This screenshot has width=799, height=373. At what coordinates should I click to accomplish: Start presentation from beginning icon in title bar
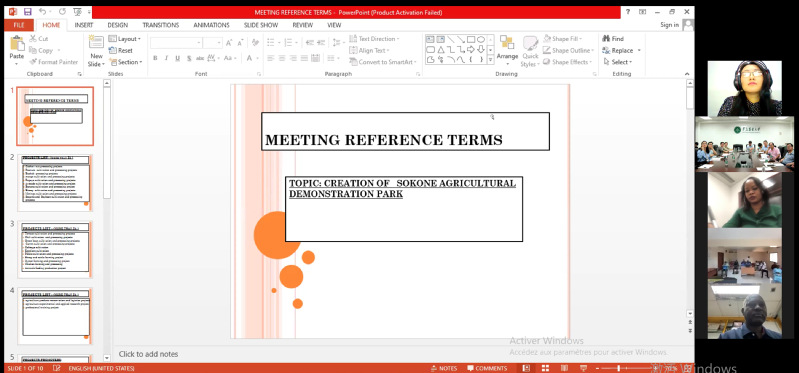pyautogui.click(x=77, y=12)
